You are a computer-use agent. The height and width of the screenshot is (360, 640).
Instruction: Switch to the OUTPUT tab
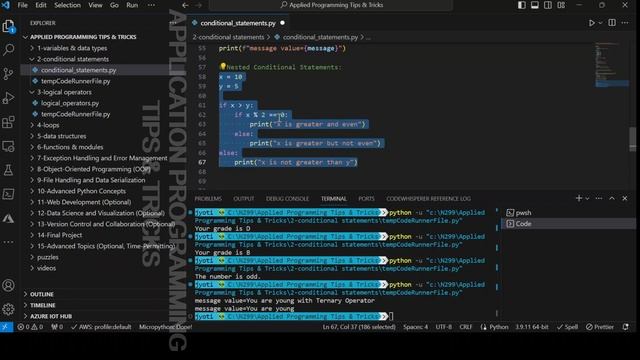click(x=244, y=199)
